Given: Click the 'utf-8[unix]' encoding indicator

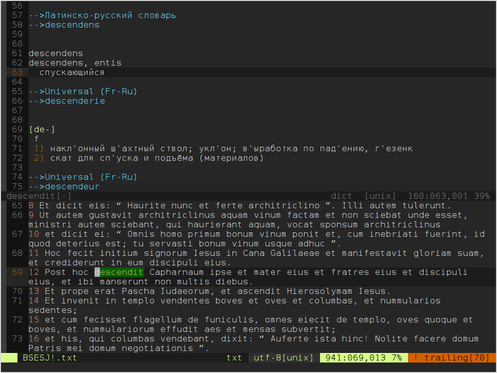Looking at the screenshot, I should [x=284, y=358].
